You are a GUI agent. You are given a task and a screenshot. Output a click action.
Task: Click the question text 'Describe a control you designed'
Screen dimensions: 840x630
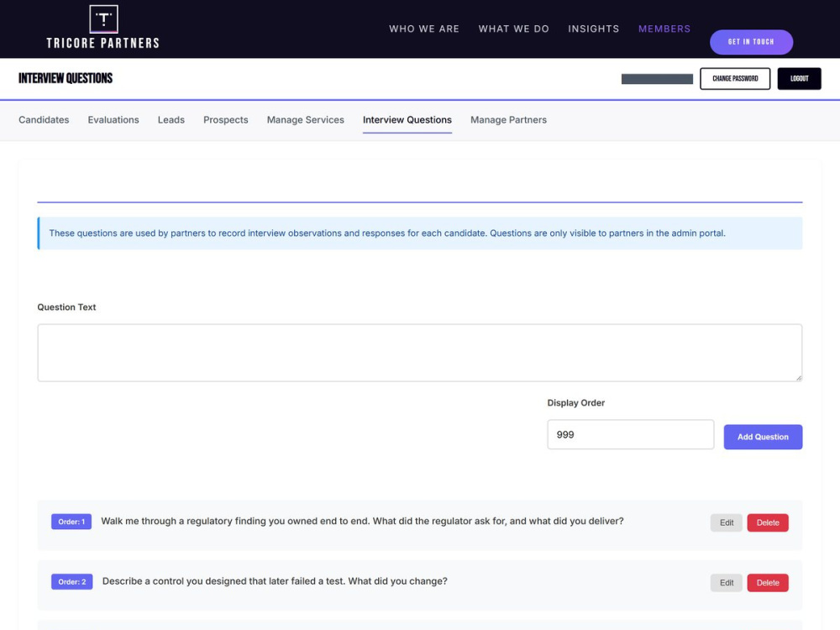(x=275, y=581)
